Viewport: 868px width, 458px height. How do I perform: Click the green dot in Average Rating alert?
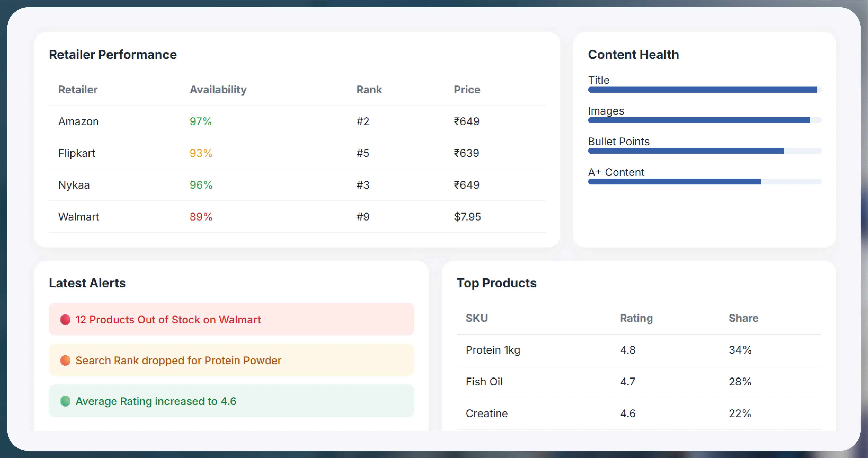pos(65,401)
